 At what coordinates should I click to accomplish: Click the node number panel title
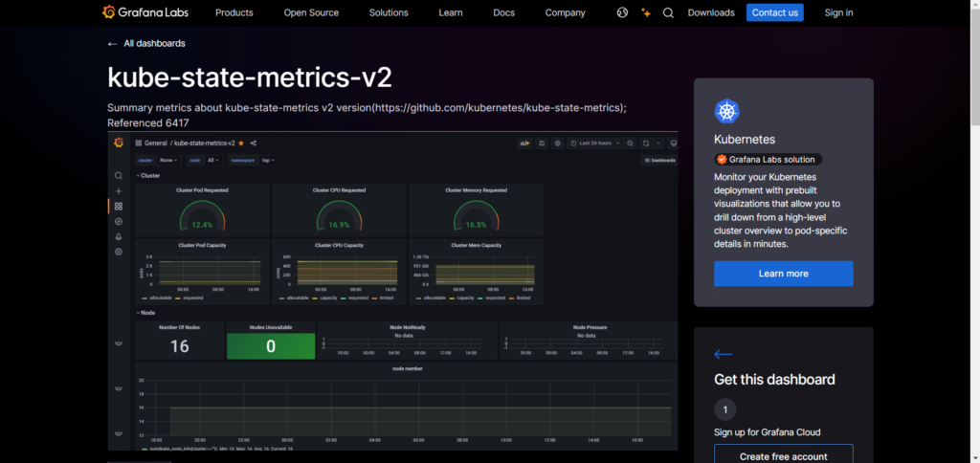408,368
